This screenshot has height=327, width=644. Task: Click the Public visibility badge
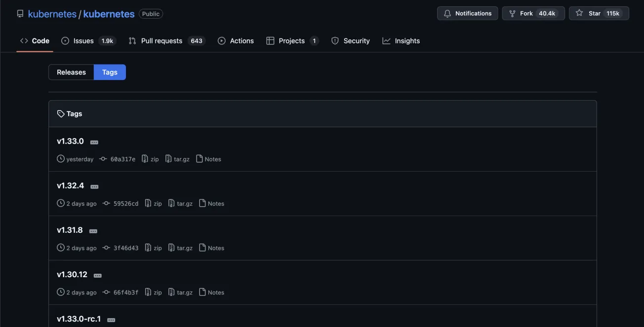[151, 14]
